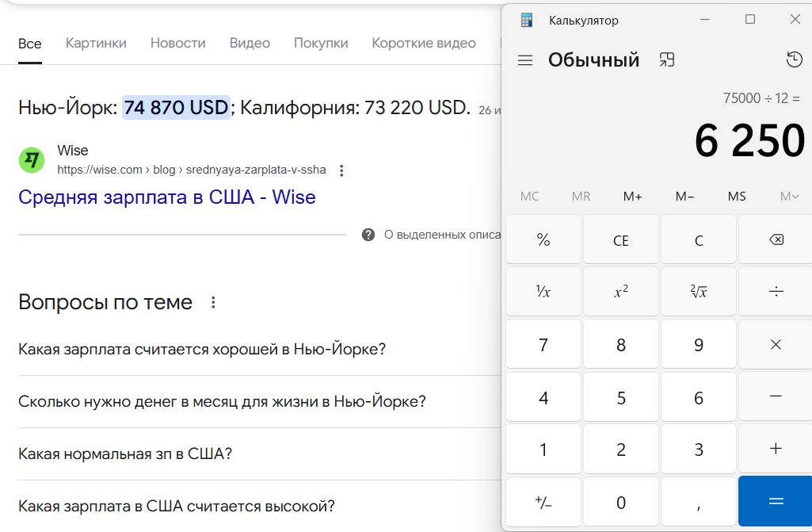Click the highlighted 74 870 USD text
The height and width of the screenshot is (532, 812).
(176, 107)
